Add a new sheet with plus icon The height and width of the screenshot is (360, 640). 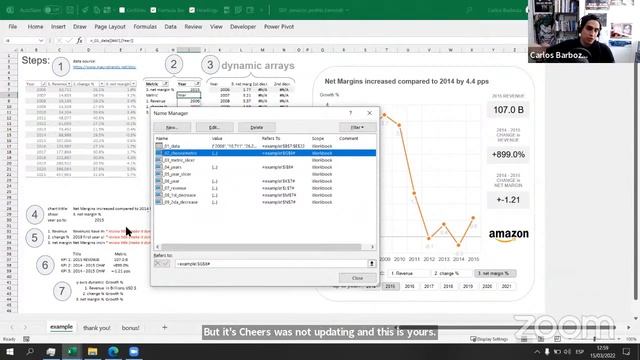[164, 327]
